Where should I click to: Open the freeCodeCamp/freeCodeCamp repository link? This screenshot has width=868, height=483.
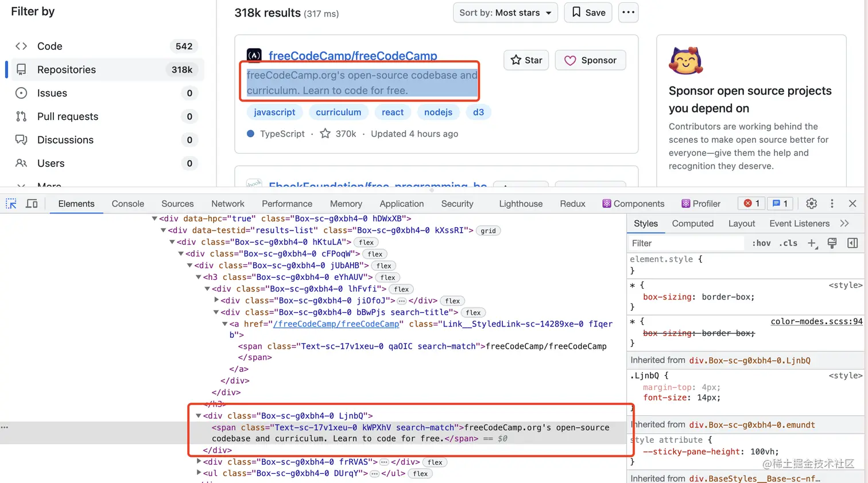pyautogui.click(x=353, y=56)
